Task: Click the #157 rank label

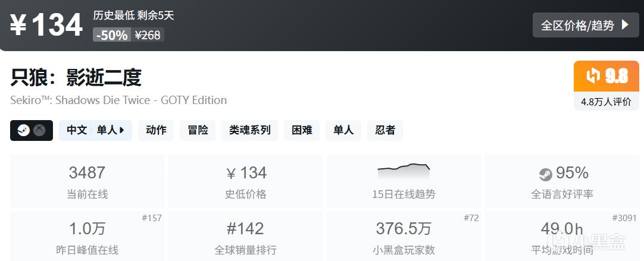Action: [x=152, y=218]
